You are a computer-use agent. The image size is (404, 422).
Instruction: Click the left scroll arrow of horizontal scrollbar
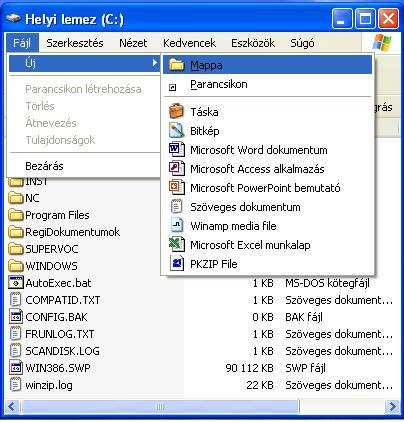click(13, 406)
